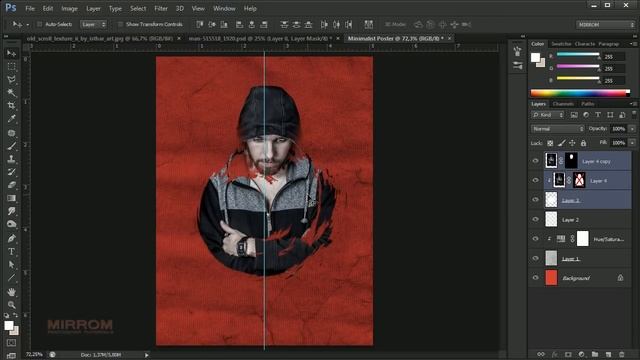Hide the Layer 4 layer

[536, 180]
